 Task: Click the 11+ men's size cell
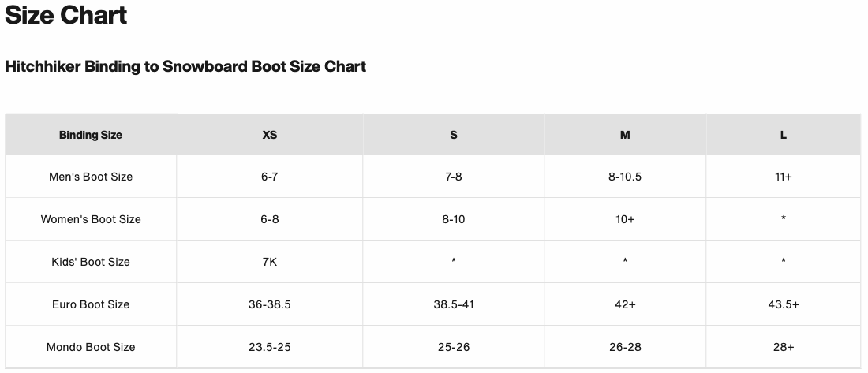pyautogui.click(x=784, y=177)
